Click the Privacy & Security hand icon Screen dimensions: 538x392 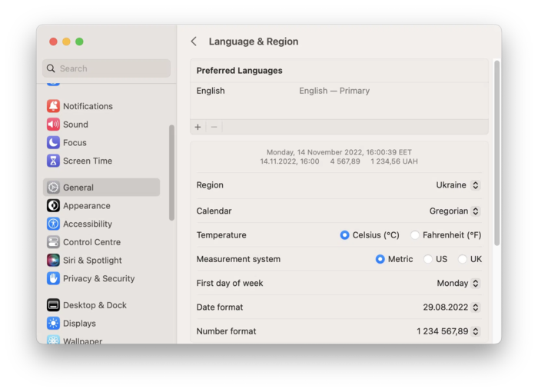53,278
